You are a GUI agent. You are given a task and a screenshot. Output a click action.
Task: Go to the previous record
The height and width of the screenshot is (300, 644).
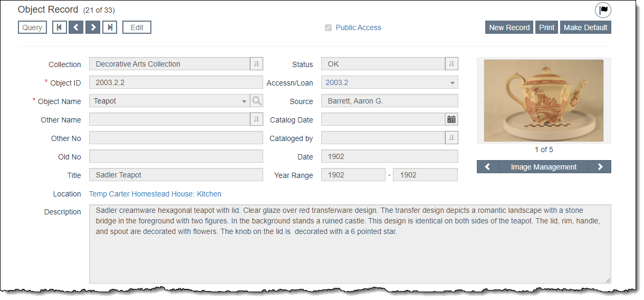tap(76, 27)
